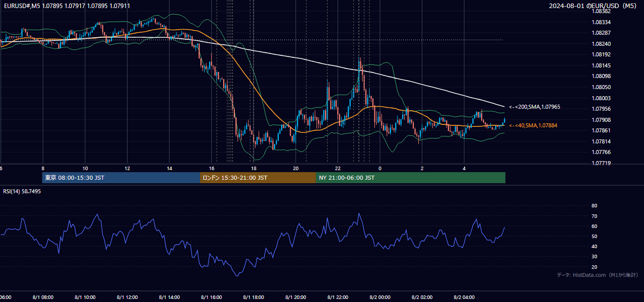Click hour label 14 under the price chart
Screen dimensions: 644x302
pyautogui.click(x=169, y=168)
